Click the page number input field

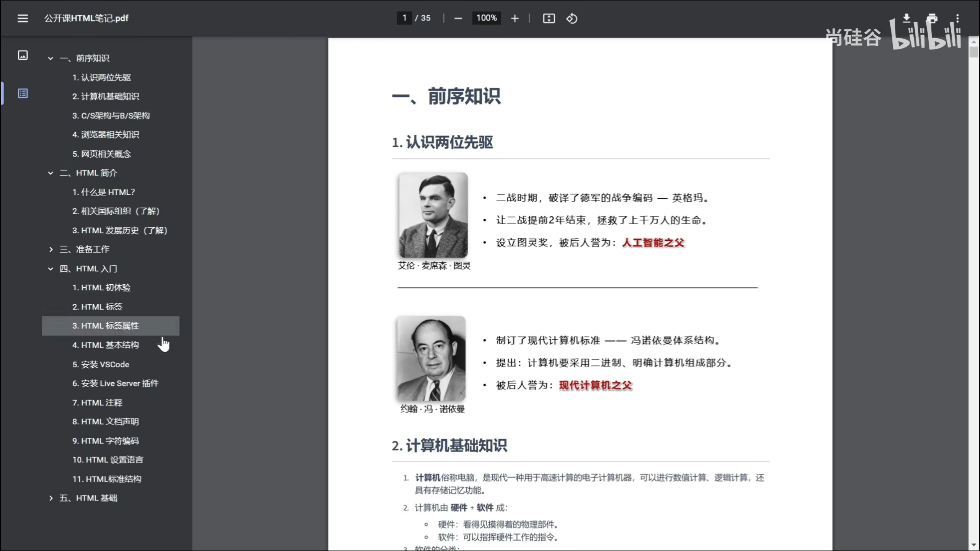point(404,18)
